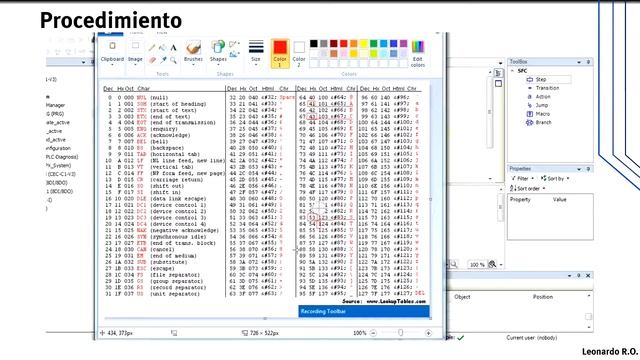Open the Sort by dropdown in Properties
The height and width of the screenshot is (360, 640).
pos(555,178)
